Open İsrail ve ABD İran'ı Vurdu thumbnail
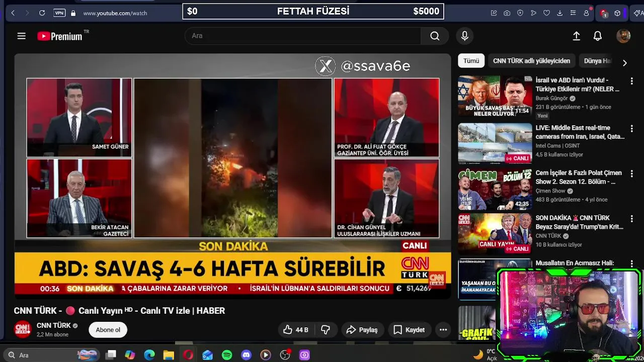The image size is (644, 362). pos(495,97)
